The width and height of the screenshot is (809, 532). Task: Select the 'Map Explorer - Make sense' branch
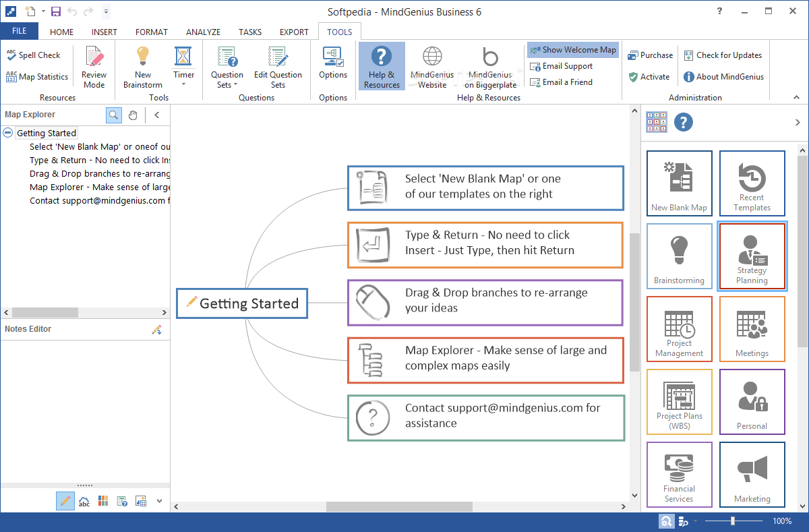485,360
